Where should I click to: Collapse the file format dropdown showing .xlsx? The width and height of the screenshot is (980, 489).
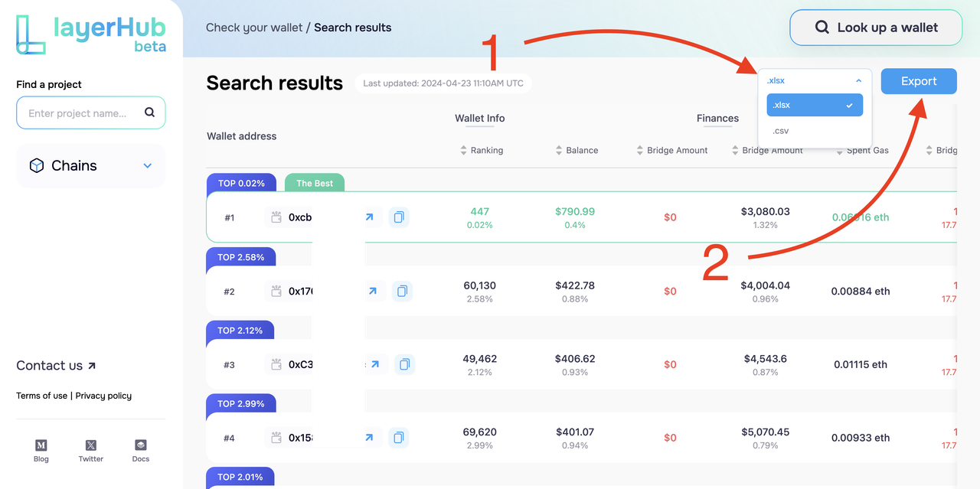(815, 80)
